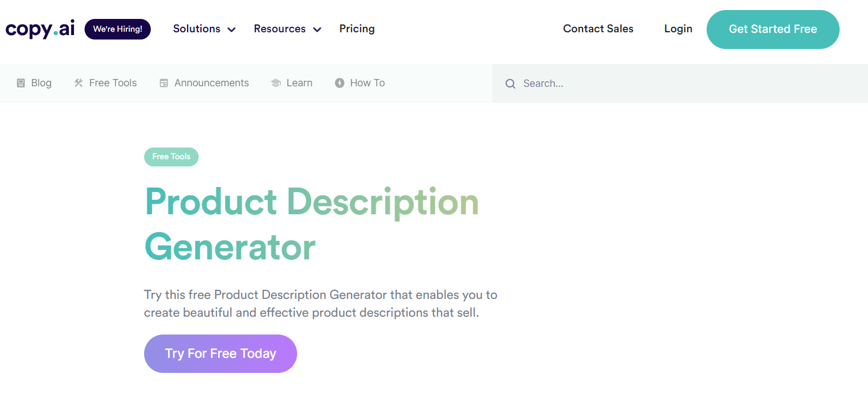Expand the Solutions dropdown chevron
The height and width of the screenshot is (418, 868).
pos(231,29)
